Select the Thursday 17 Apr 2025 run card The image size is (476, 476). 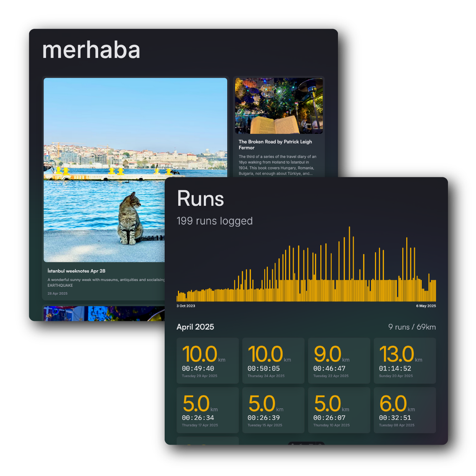click(x=207, y=410)
